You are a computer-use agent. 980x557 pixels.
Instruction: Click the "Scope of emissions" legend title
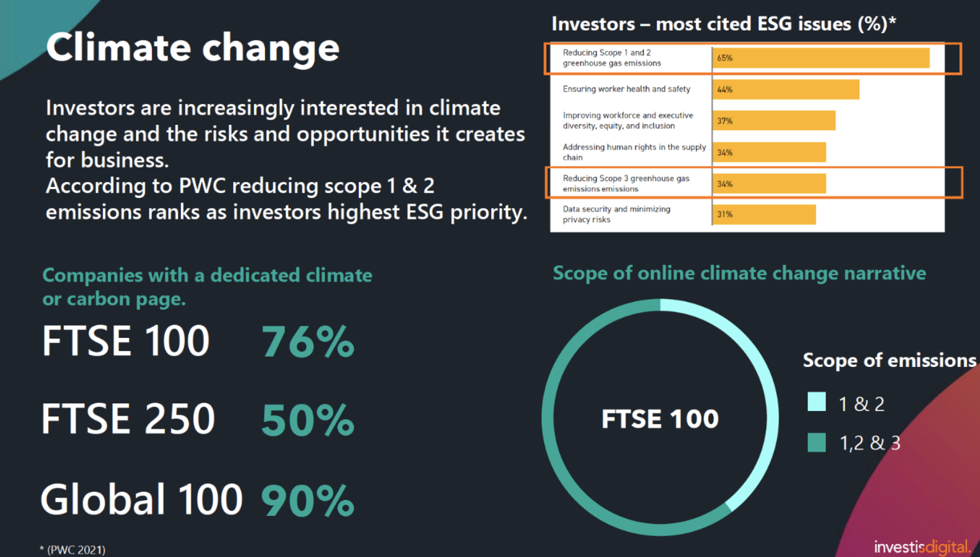click(889, 360)
